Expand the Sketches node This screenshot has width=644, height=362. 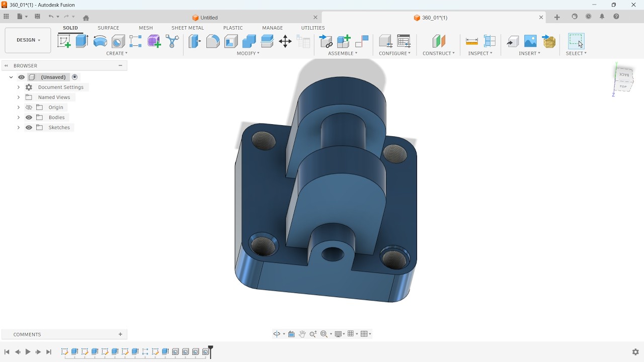(19, 127)
